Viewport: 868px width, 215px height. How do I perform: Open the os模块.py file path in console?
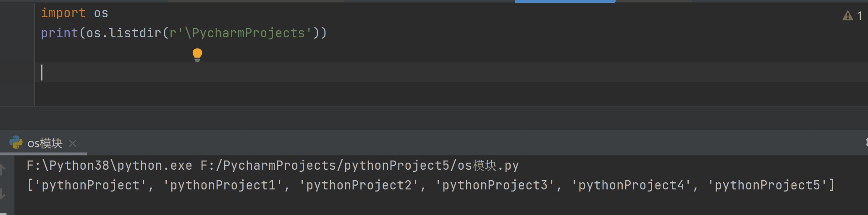(x=359, y=166)
